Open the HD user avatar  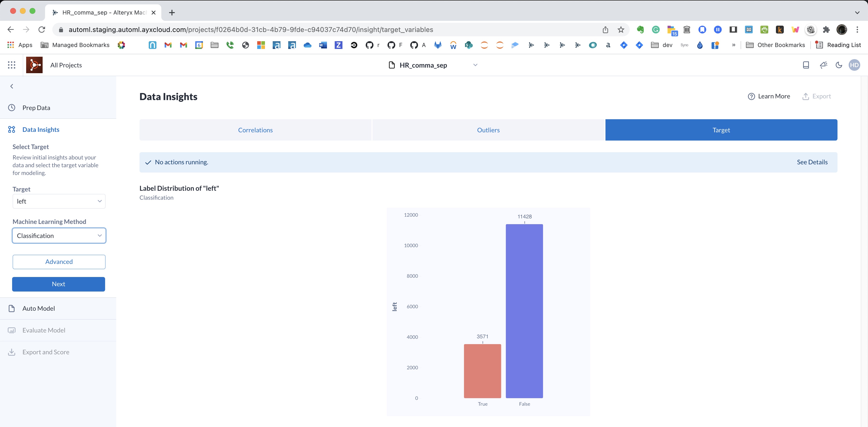tap(854, 65)
